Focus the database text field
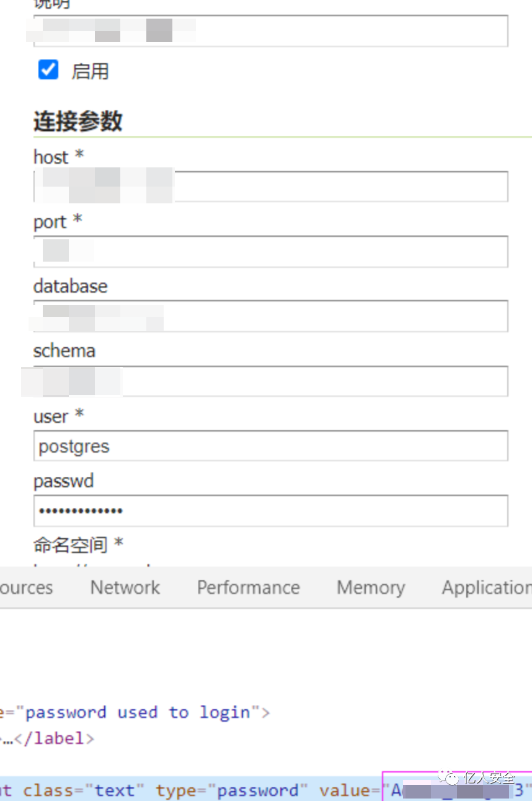This screenshot has height=801, width=532. [x=271, y=316]
